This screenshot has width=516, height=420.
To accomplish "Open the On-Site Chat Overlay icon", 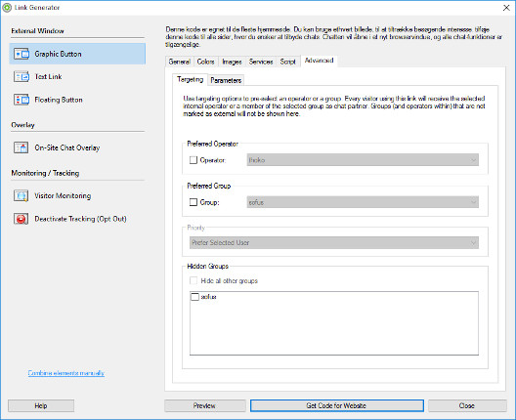I will tap(21, 147).
